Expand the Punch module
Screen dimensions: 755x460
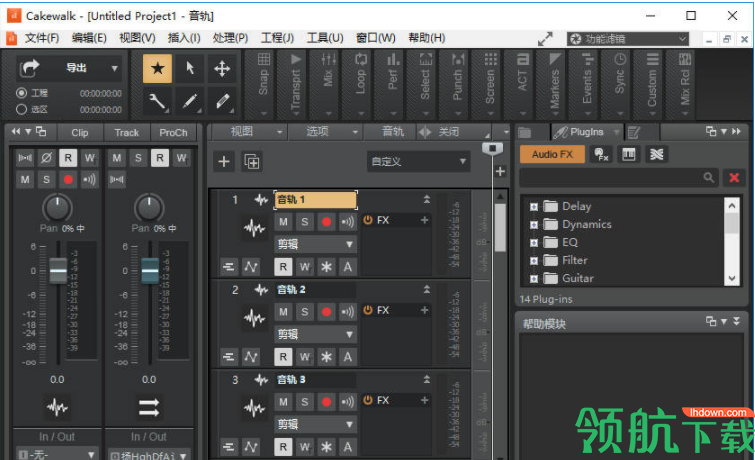coord(458,85)
